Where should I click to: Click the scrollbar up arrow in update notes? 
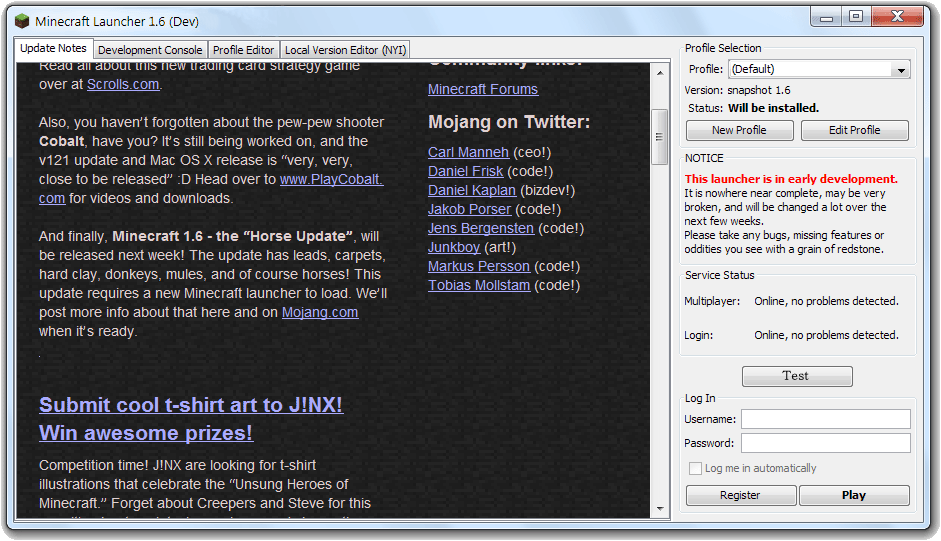(660, 73)
